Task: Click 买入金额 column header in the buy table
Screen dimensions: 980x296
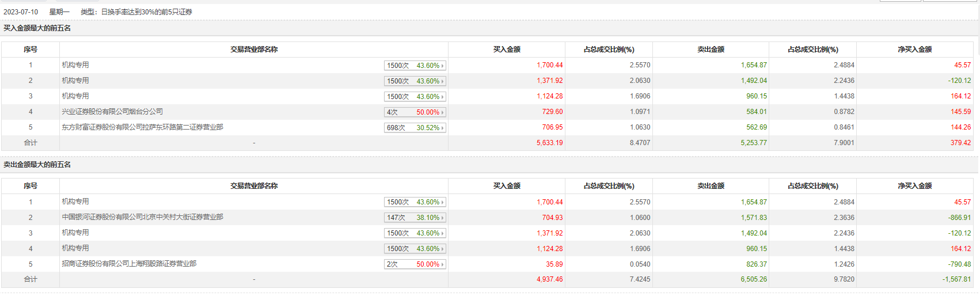Action: 507,50
